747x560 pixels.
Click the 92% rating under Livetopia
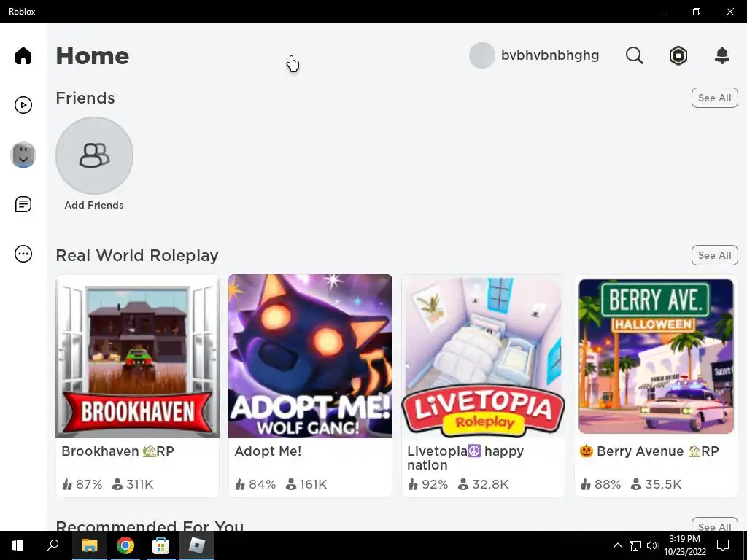tap(428, 484)
